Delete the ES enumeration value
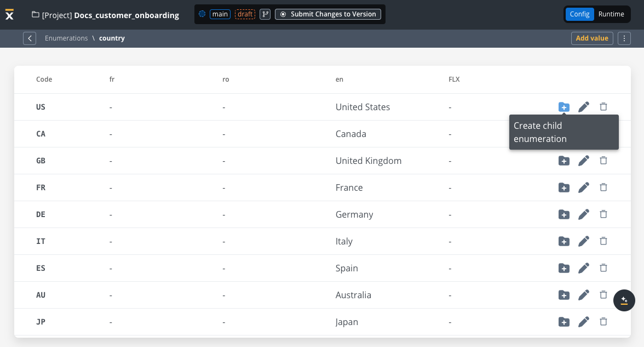This screenshot has height=347, width=644. (603, 268)
